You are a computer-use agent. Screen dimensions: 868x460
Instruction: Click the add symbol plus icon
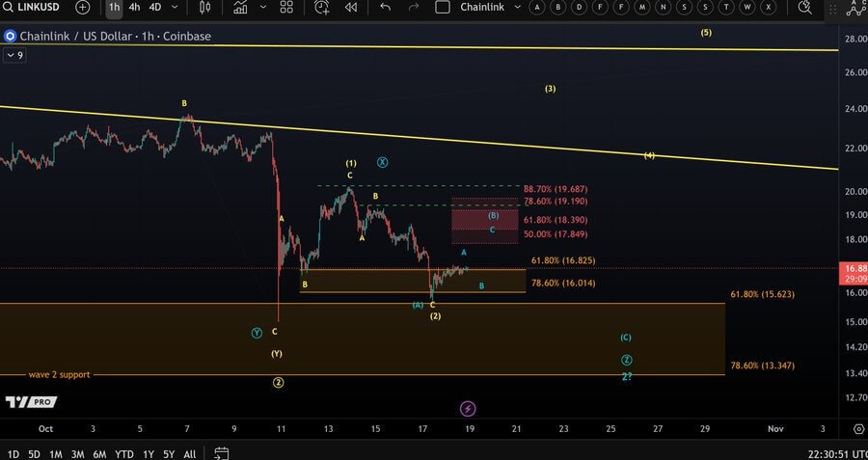(83, 8)
